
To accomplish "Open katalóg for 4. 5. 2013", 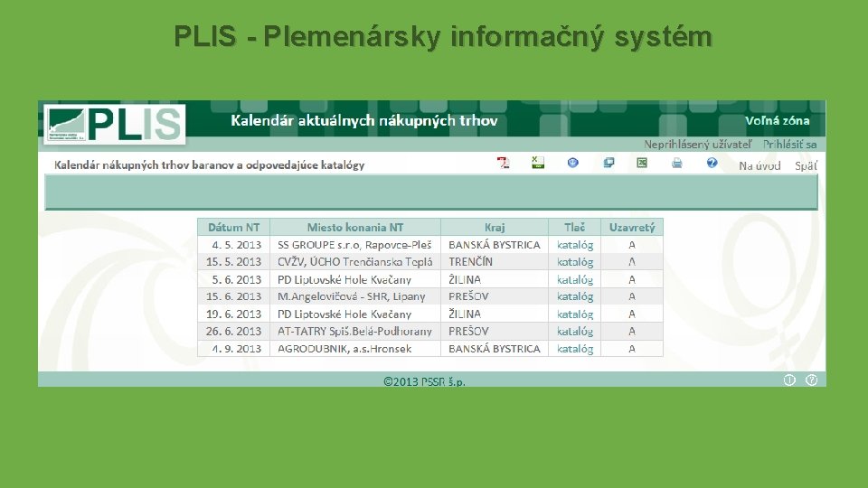I will click(575, 245).
